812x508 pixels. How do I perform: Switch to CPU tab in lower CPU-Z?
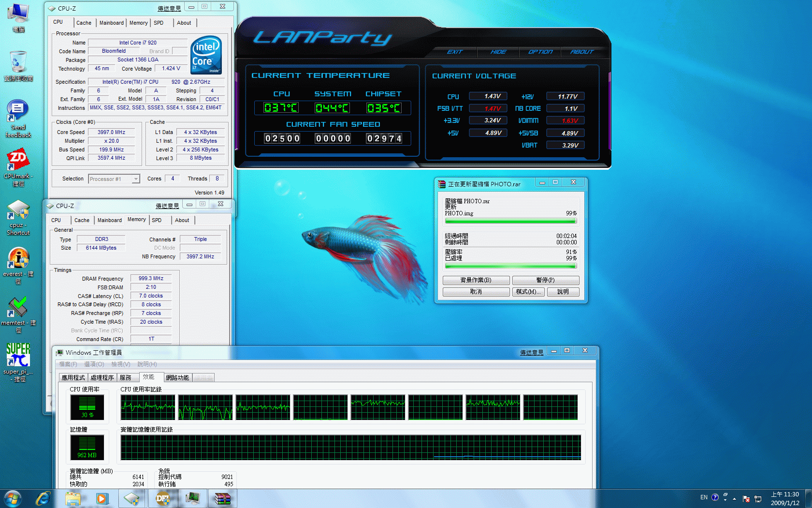(56, 220)
